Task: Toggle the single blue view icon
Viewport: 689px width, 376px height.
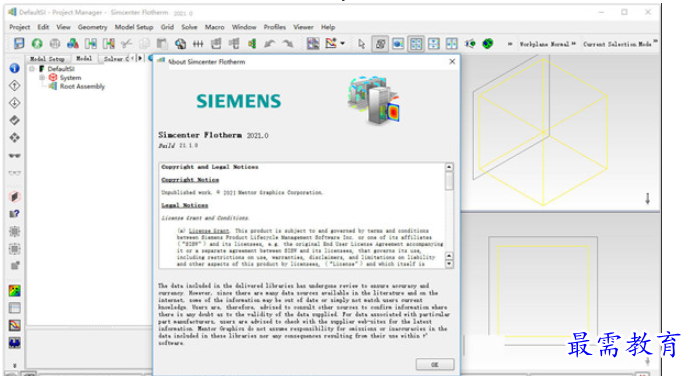Action: tap(398, 44)
